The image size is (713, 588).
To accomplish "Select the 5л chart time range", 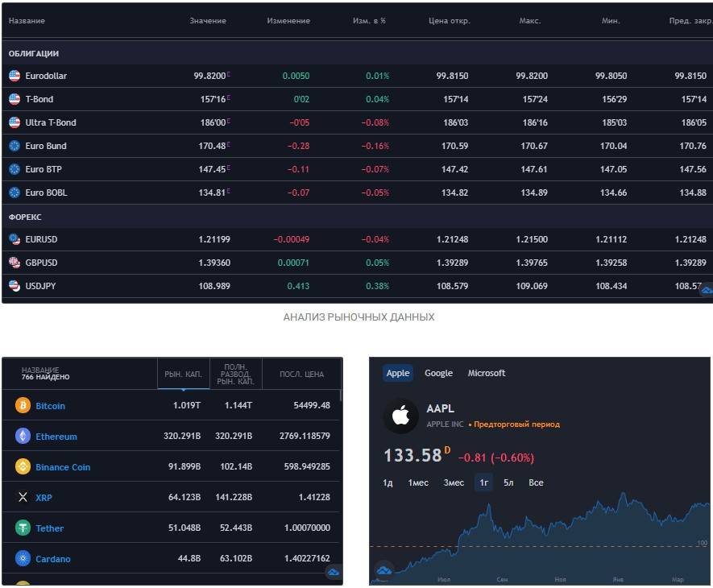I will click(x=508, y=482).
